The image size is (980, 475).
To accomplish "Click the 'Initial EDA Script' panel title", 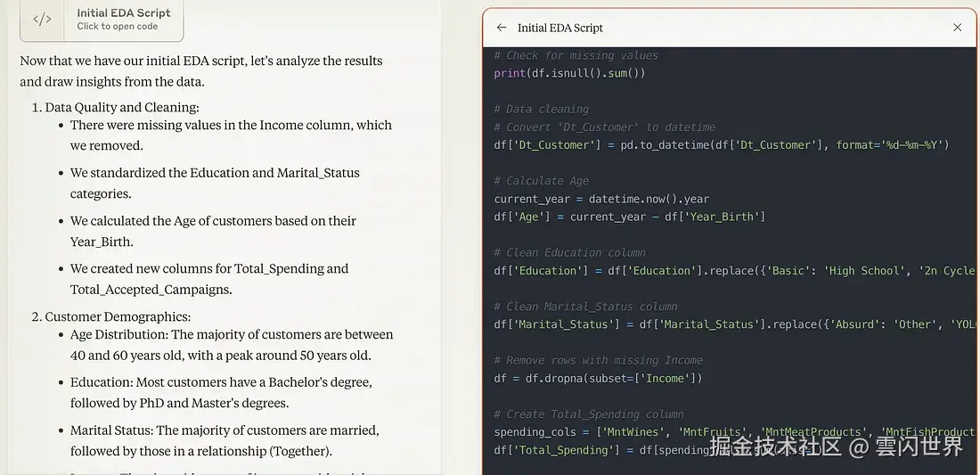I will [560, 29].
